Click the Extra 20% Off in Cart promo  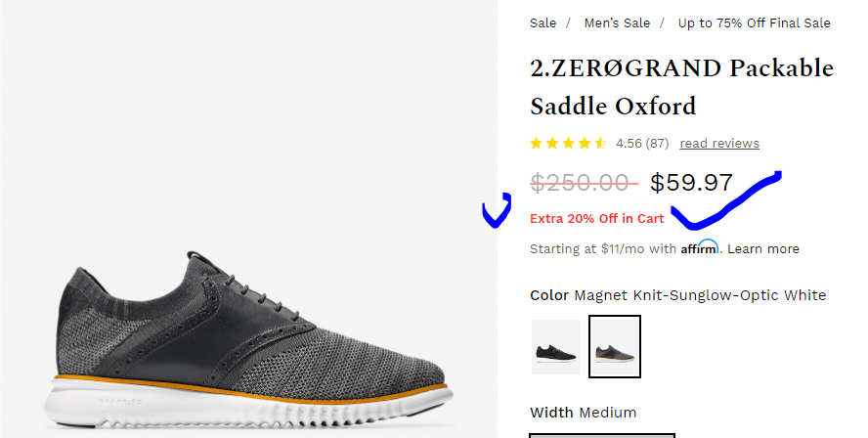pos(596,219)
